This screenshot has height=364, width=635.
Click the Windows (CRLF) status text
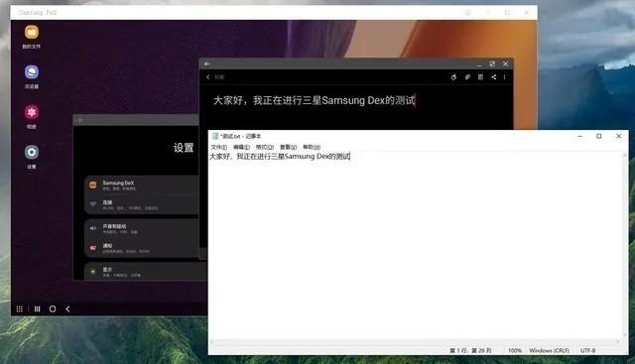(549, 351)
